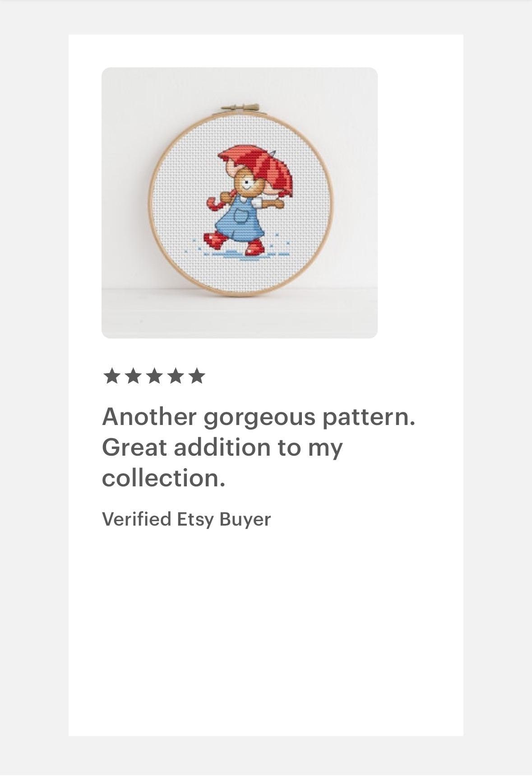Screen dimensions: 532x776
Task: Click the "Great addition to my" text line
Action: point(222,448)
